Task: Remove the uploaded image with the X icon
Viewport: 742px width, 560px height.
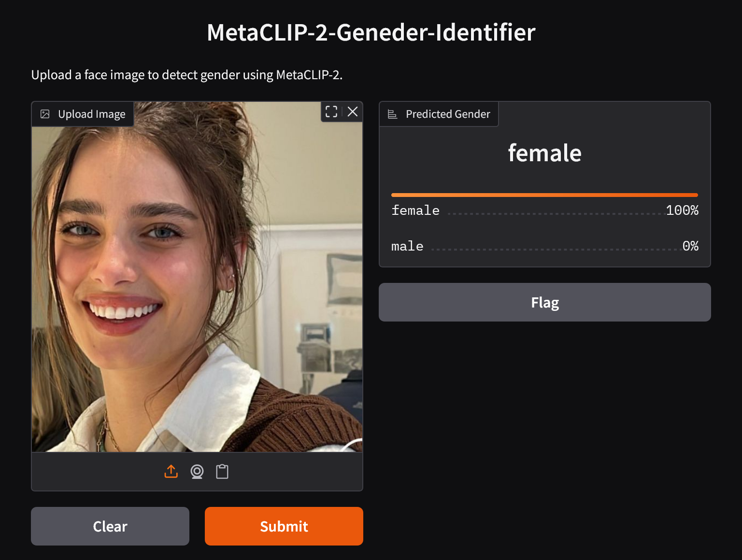Action: pyautogui.click(x=353, y=112)
